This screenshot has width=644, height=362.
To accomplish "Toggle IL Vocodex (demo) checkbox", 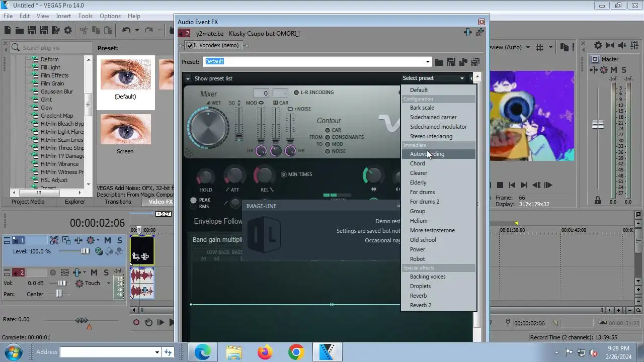I will (x=190, y=45).
